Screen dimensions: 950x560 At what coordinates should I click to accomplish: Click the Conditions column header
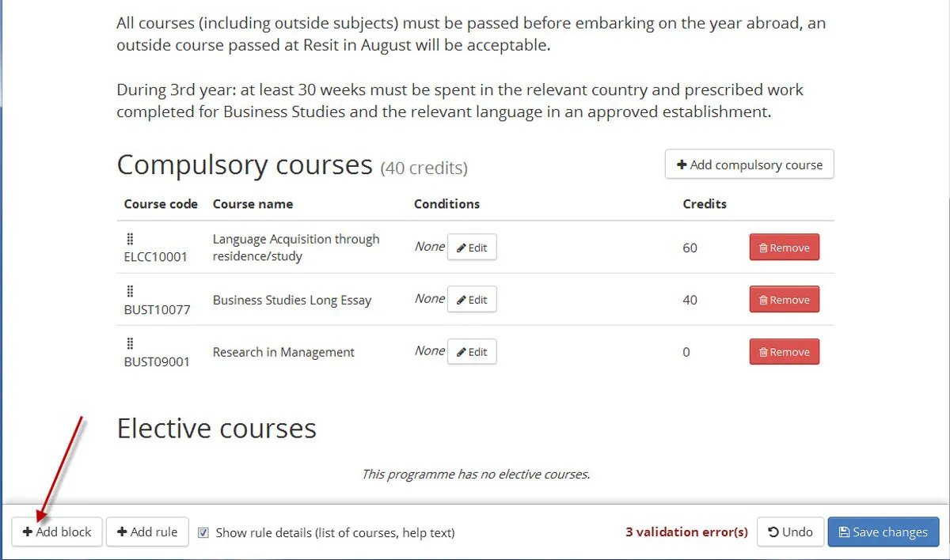click(446, 204)
